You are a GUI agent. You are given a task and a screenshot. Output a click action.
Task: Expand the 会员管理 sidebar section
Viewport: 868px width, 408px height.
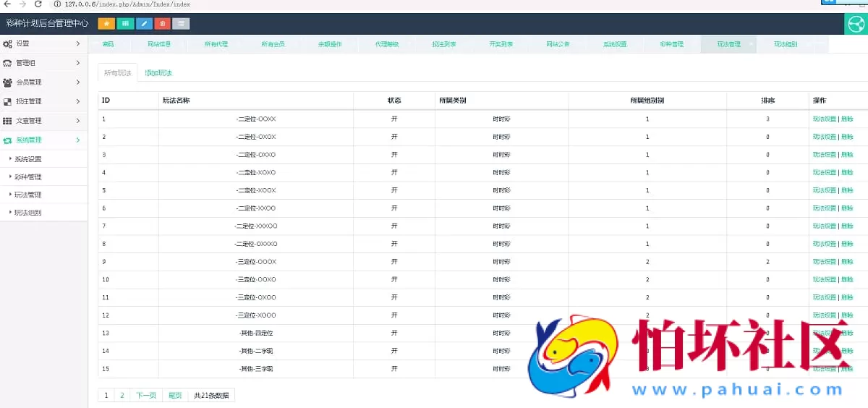coord(43,82)
